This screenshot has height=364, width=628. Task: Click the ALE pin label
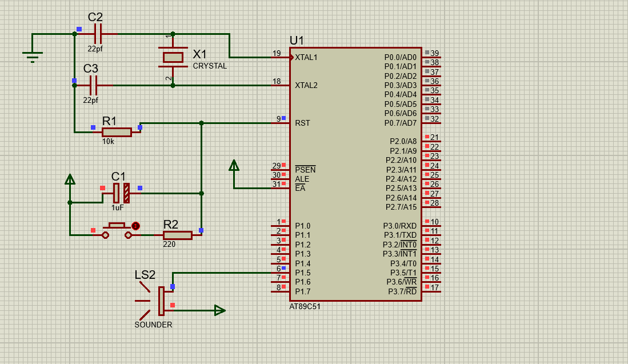[302, 179]
